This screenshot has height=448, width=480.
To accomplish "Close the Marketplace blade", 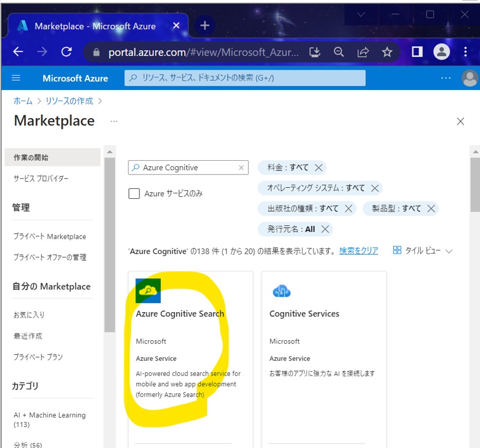I will pyautogui.click(x=460, y=122).
